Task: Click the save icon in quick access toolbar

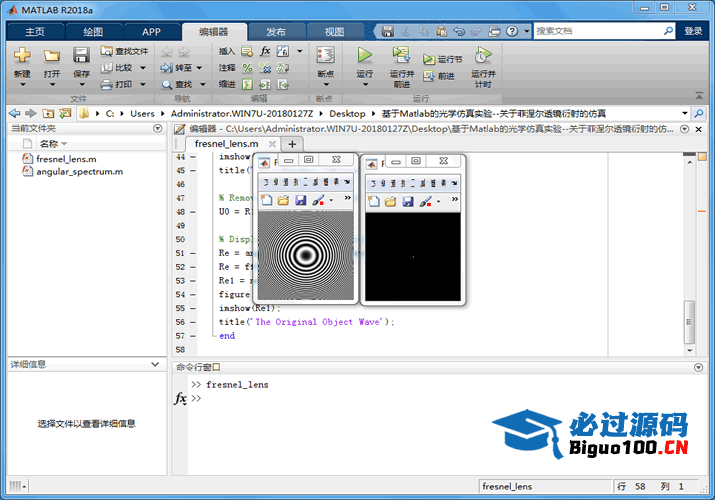Action: click(x=388, y=31)
